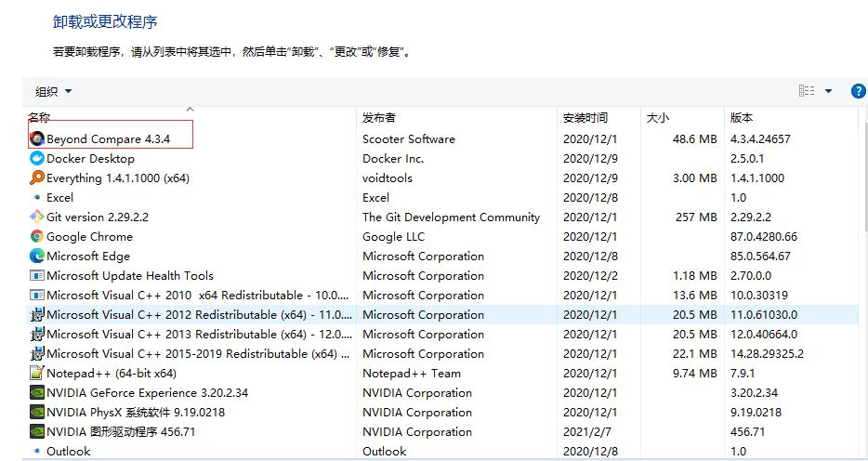This screenshot has width=868, height=461.
Task: Click the small Outlook entry icon
Action: (x=37, y=451)
